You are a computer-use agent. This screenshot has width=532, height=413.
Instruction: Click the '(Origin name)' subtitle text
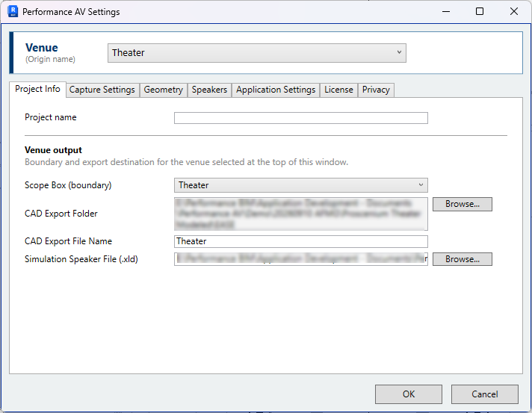pyautogui.click(x=50, y=59)
